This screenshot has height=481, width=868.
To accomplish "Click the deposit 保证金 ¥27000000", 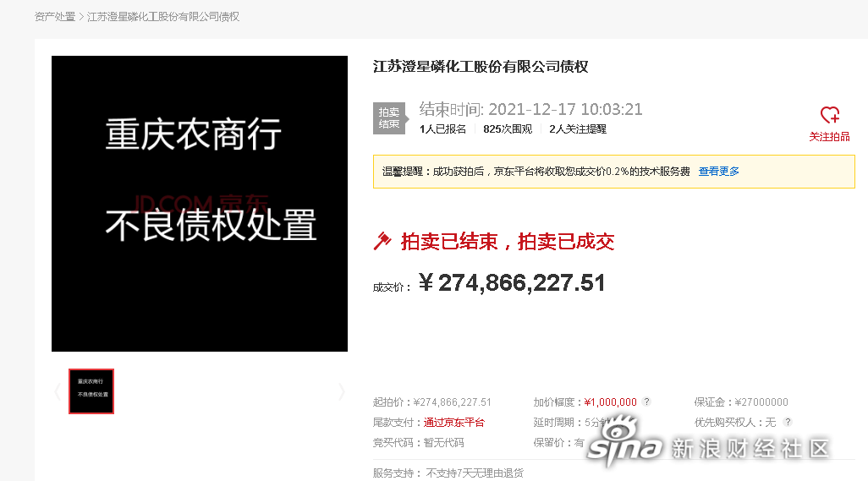I will pos(741,402).
